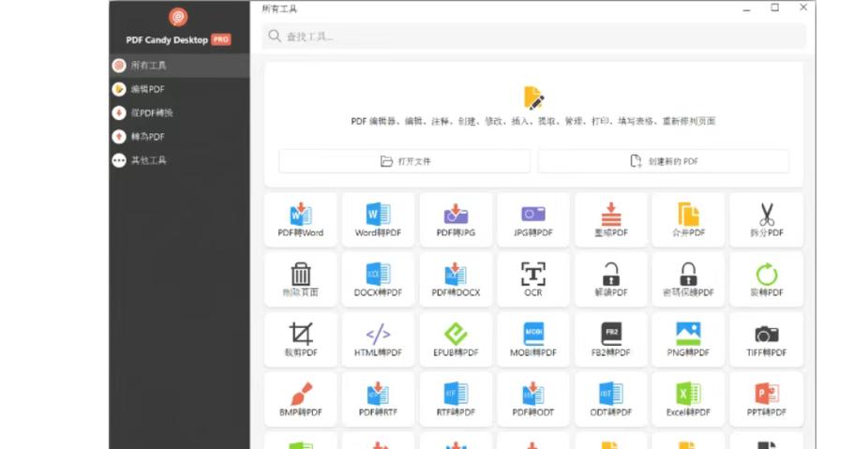The width and height of the screenshot is (868, 449).
Task: Open the compress PDF tool with red arrow
Action: (611, 220)
